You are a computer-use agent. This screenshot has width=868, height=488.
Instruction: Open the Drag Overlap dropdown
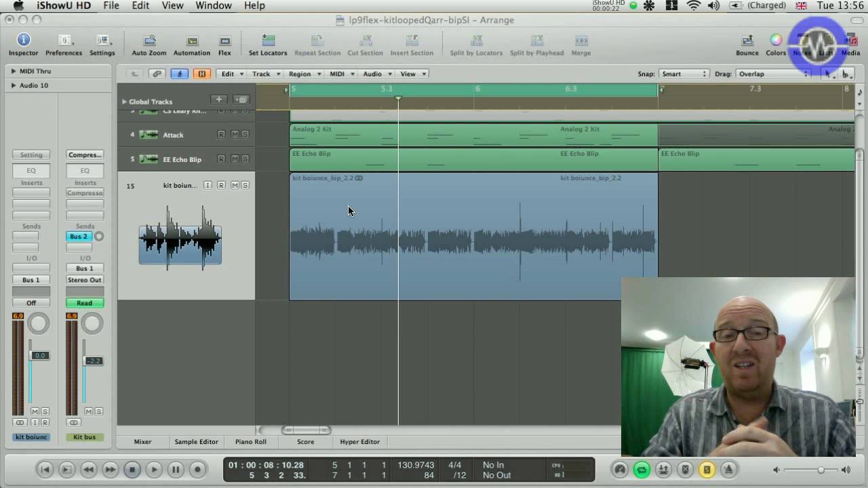[x=773, y=74]
